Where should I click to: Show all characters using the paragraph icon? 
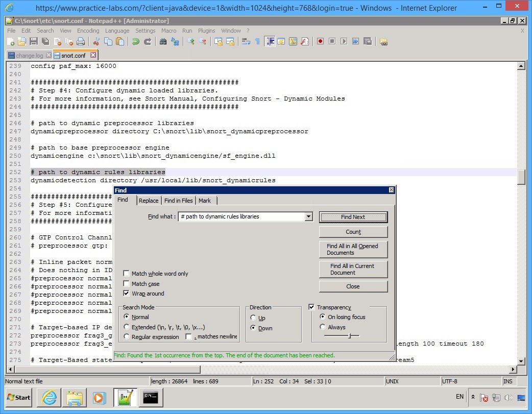pos(256,41)
